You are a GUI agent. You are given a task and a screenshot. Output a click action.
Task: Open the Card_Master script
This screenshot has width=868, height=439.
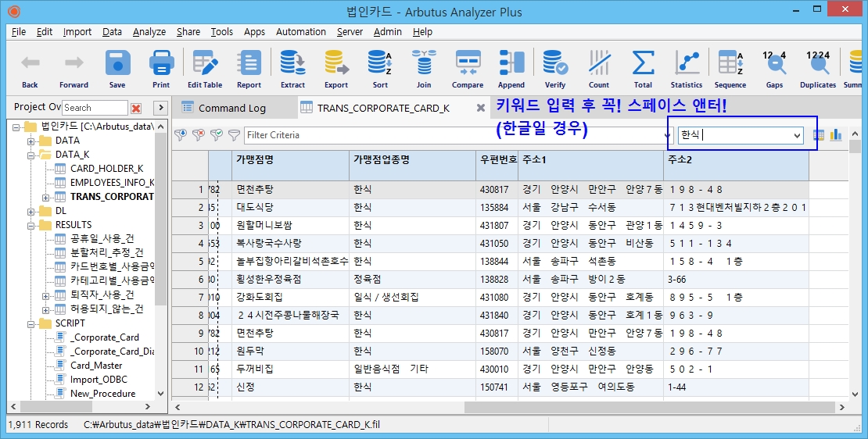pyautogui.click(x=96, y=366)
